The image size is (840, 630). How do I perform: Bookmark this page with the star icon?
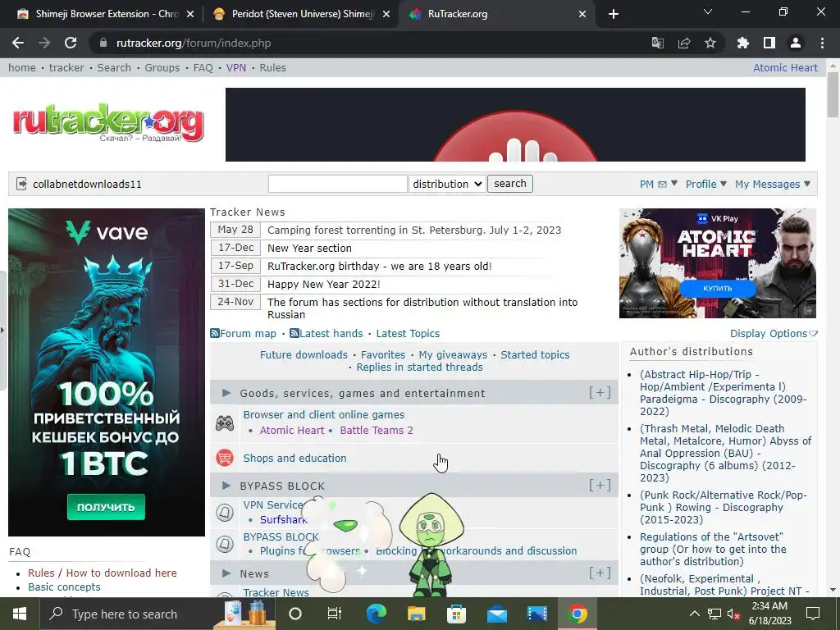coord(710,43)
